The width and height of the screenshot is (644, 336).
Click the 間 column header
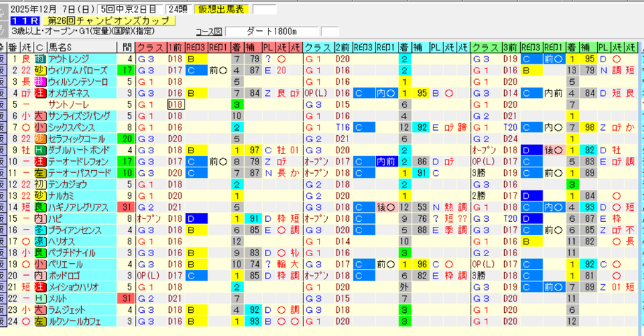(126, 48)
